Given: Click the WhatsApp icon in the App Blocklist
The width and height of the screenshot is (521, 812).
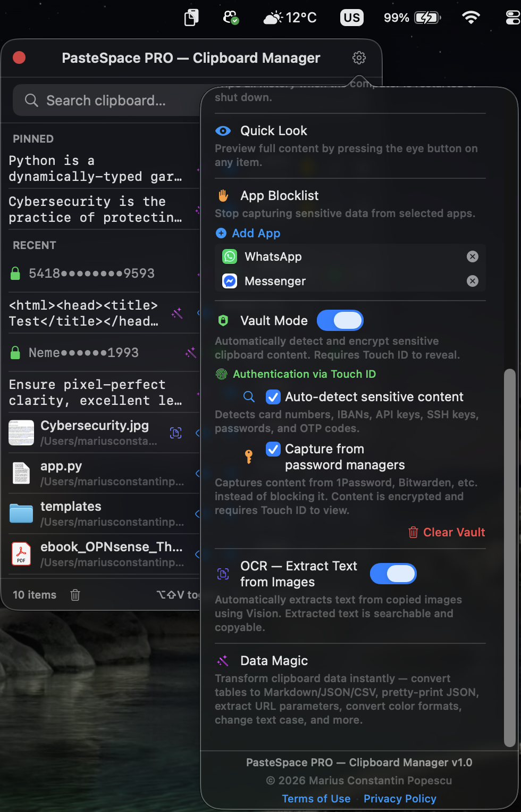Looking at the screenshot, I should tap(229, 256).
